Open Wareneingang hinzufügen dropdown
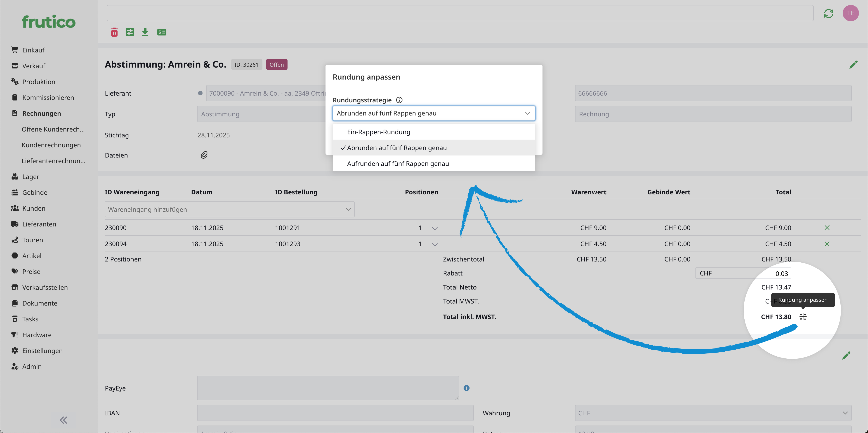Screen dimensions: 868x433 pos(229,209)
